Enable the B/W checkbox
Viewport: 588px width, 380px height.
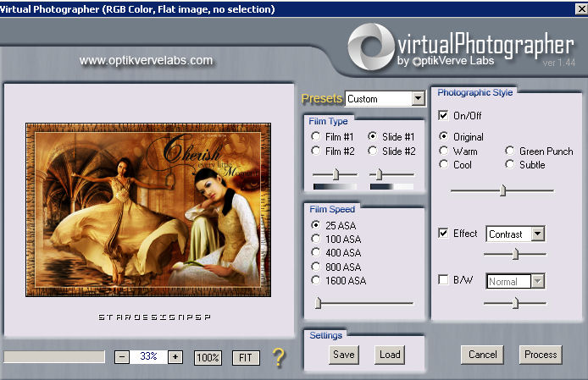point(443,279)
